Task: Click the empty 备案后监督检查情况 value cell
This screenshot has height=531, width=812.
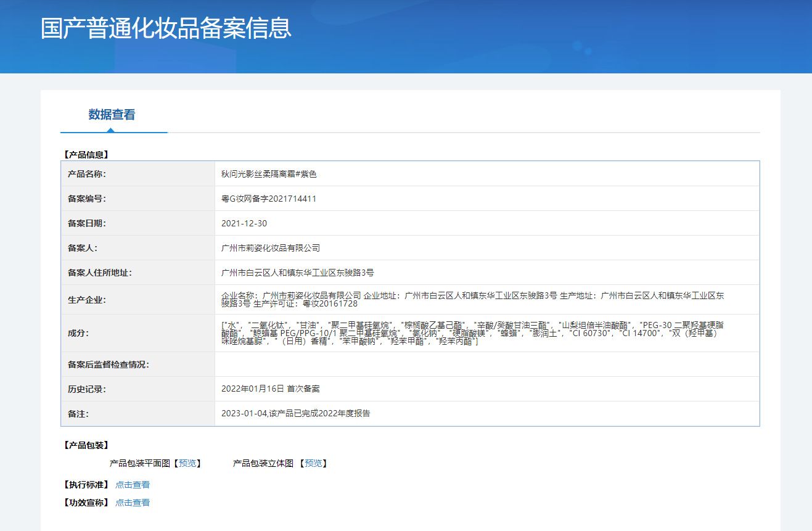Action: click(x=486, y=364)
